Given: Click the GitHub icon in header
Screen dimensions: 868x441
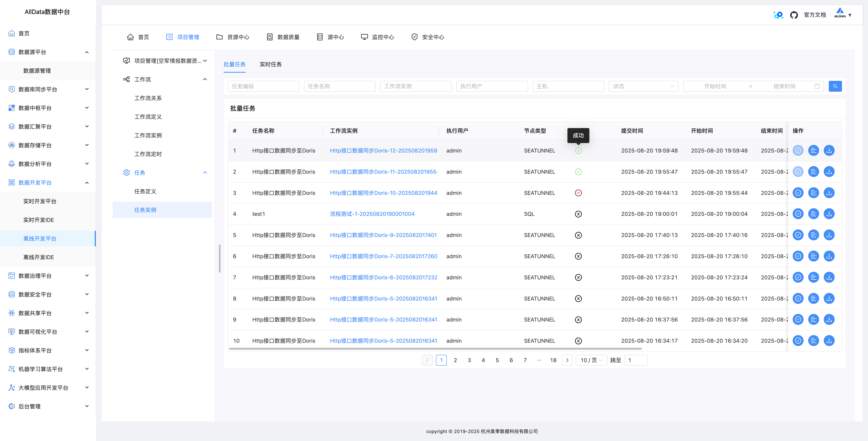Looking at the screenshot, I should pyautogui.click(x=794, y=15).
